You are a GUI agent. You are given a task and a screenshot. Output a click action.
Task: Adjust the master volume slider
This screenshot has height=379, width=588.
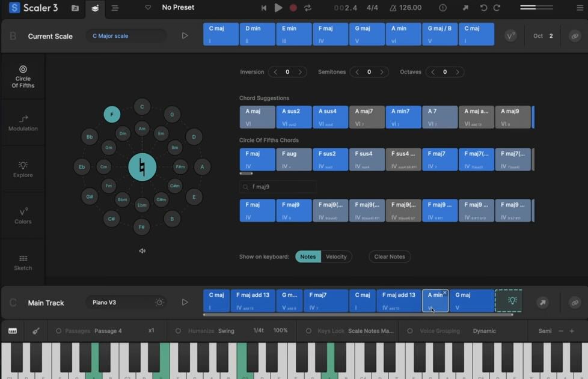pos(535,8)
